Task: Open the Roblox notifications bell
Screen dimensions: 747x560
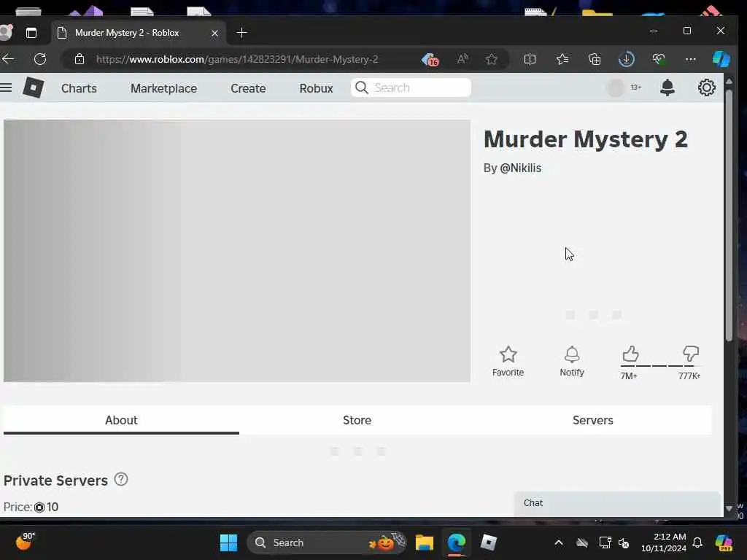Action: click(x=667, y=87)
